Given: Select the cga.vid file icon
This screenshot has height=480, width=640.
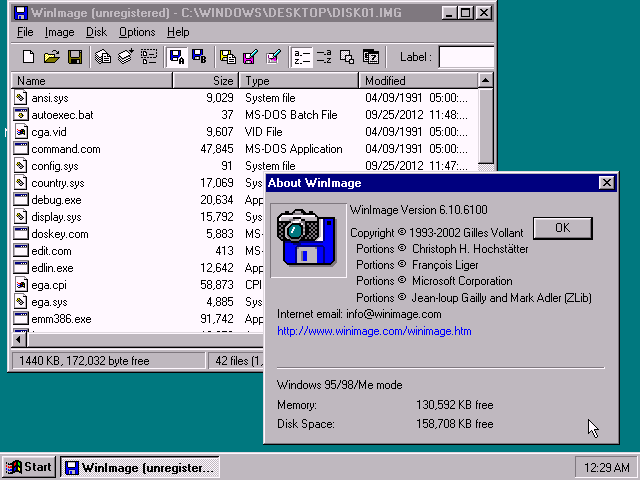Looking at the screenshot, I should coord(20,132).
